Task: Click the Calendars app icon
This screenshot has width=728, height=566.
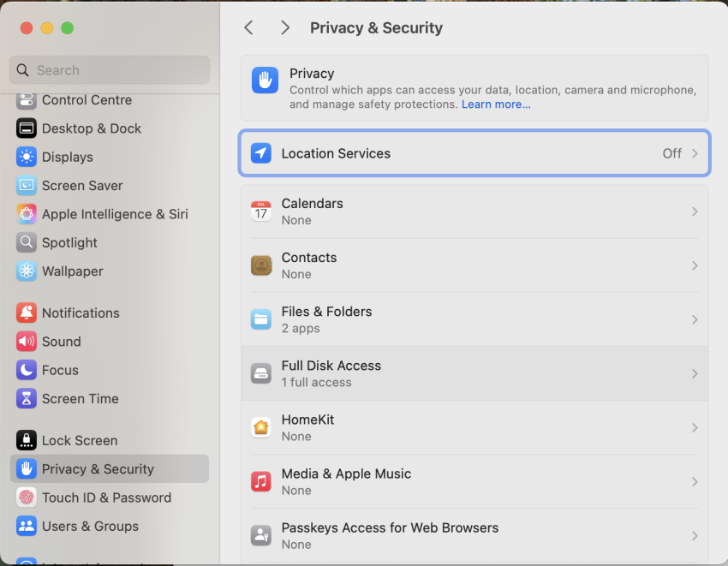Action: (x=261, y=212)
